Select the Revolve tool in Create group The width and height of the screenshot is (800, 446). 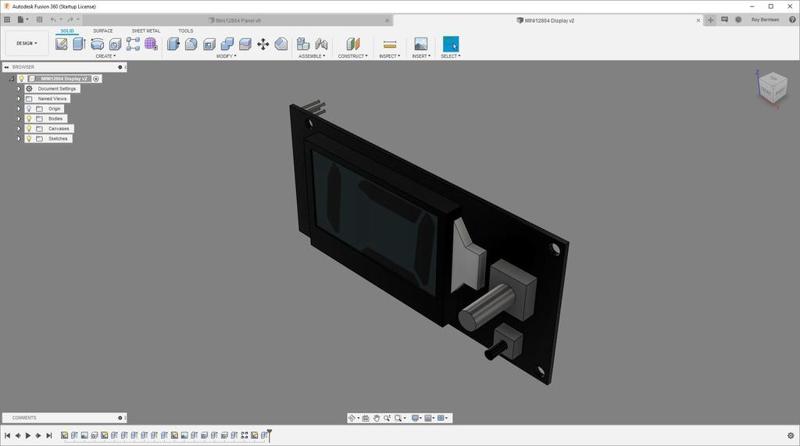(97, 44)
